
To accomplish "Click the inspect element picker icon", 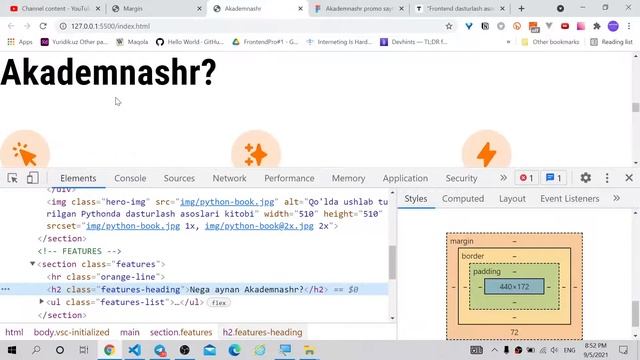I will point(12,178).
